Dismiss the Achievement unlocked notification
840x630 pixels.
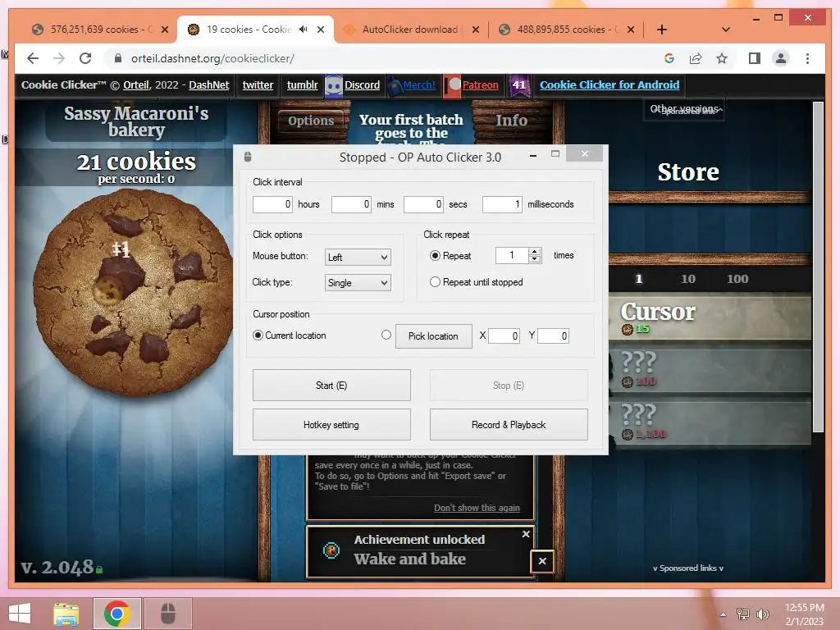click(x=526, y=534)
